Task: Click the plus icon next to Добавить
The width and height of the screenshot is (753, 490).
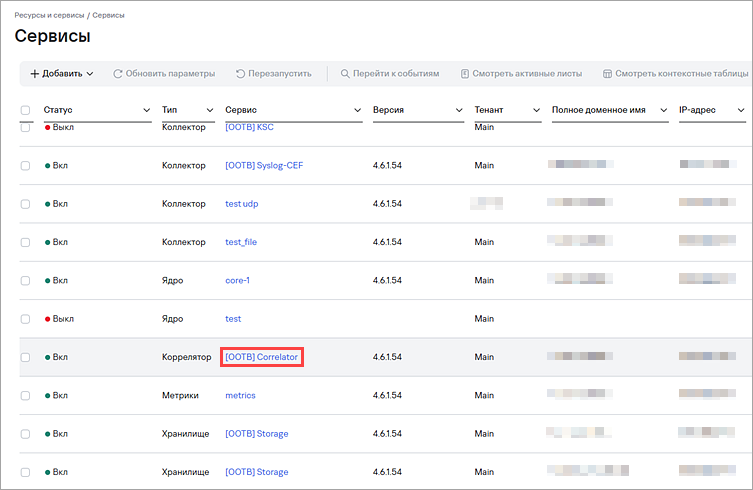Action: click(35, 74)
